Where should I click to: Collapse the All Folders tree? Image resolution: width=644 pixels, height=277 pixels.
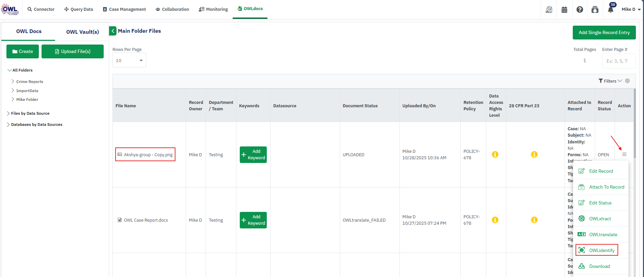click(x=9, y=70)
